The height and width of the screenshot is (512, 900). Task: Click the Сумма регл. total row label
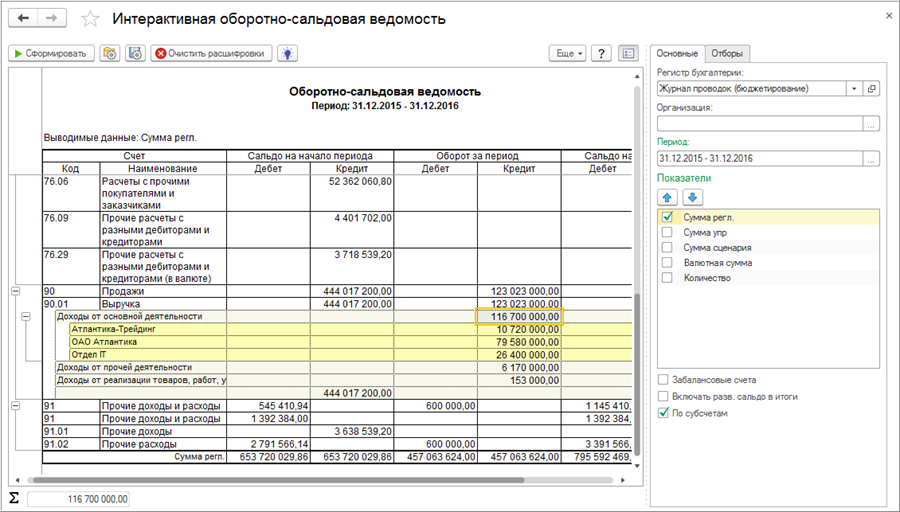(x=200, y=457)
